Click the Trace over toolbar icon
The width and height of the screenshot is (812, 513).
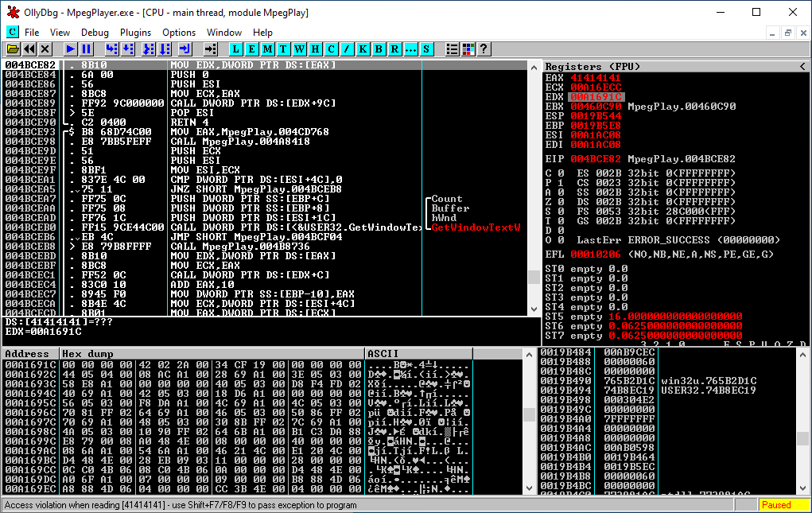tap(165, 49)
